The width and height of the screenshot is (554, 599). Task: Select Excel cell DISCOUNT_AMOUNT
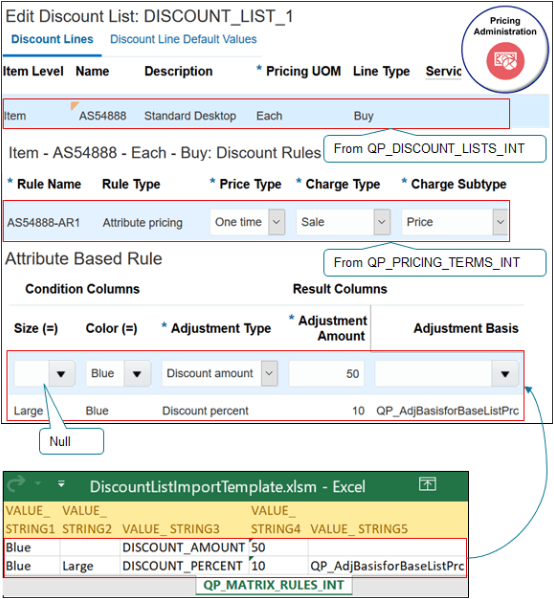click(184, 547)
